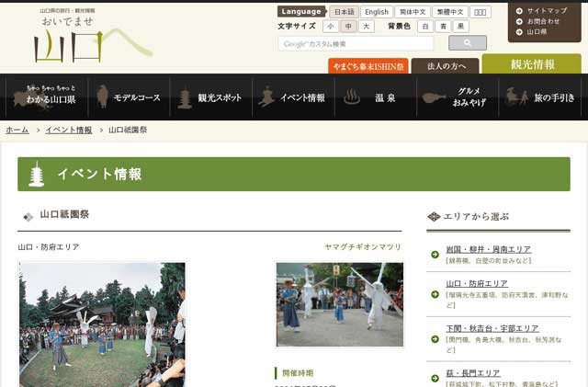Click the magnifier search button
The height and width of the screenshot is (387, 588).
click(x=468, y=43)
